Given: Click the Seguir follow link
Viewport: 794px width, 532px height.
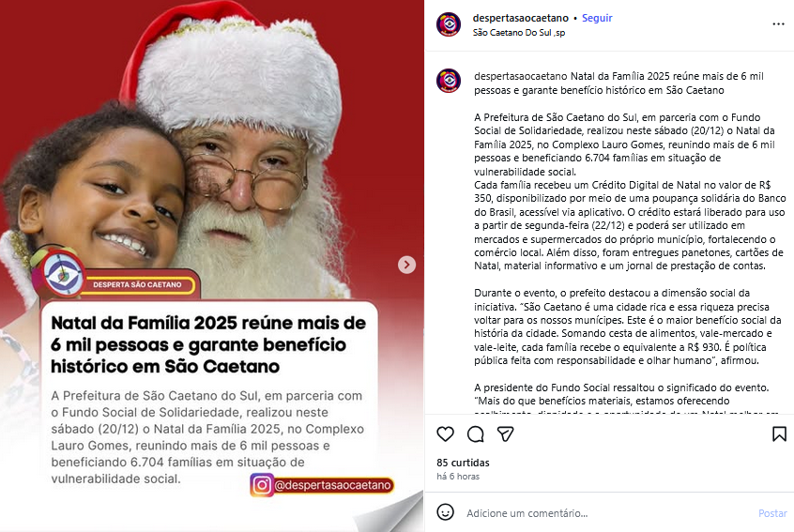Looking at the screenshot, I should pos(597,18).
